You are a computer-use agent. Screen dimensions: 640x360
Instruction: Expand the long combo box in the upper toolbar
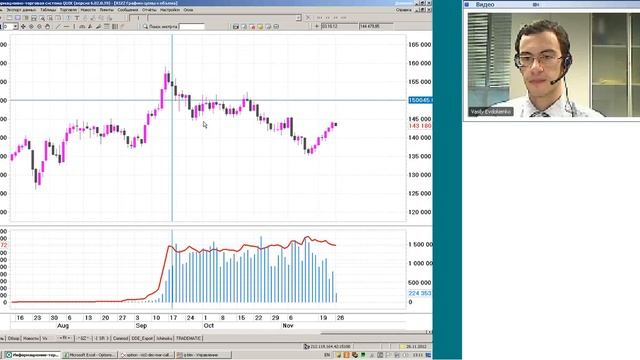pos(298,18)
